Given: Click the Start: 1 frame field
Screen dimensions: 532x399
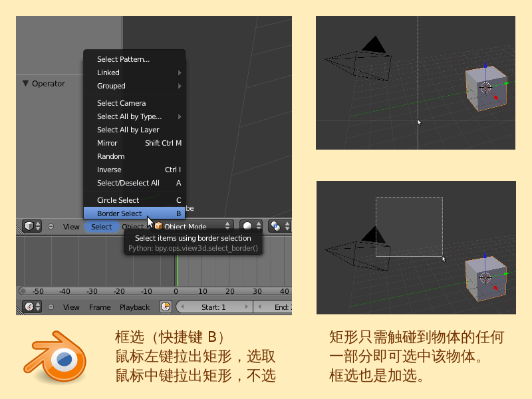Looking at the screenshot, I should tap(214, 307).
